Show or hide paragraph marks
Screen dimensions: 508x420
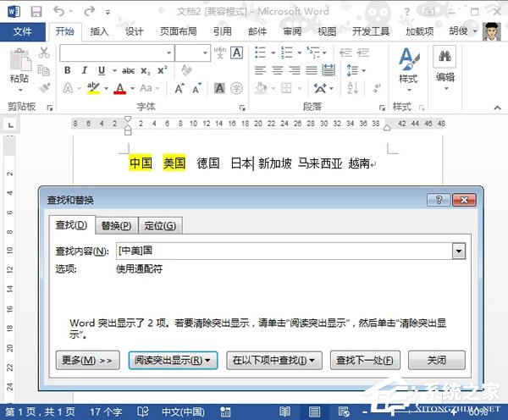(x=376, y=88)
